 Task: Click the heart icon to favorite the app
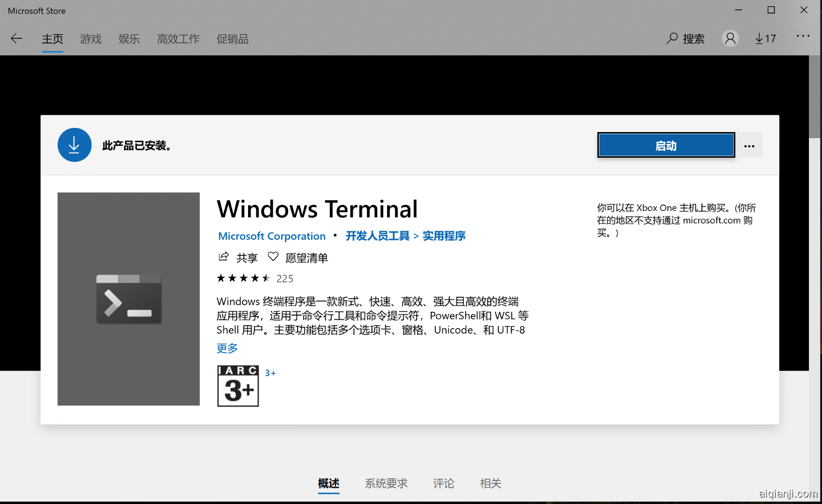[x=273, y=256]
